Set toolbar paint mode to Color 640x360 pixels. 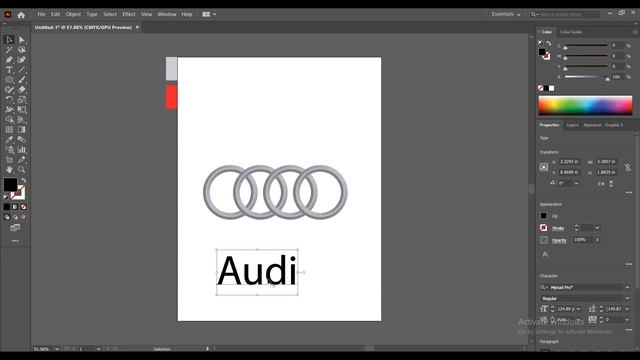coord(7,207)
